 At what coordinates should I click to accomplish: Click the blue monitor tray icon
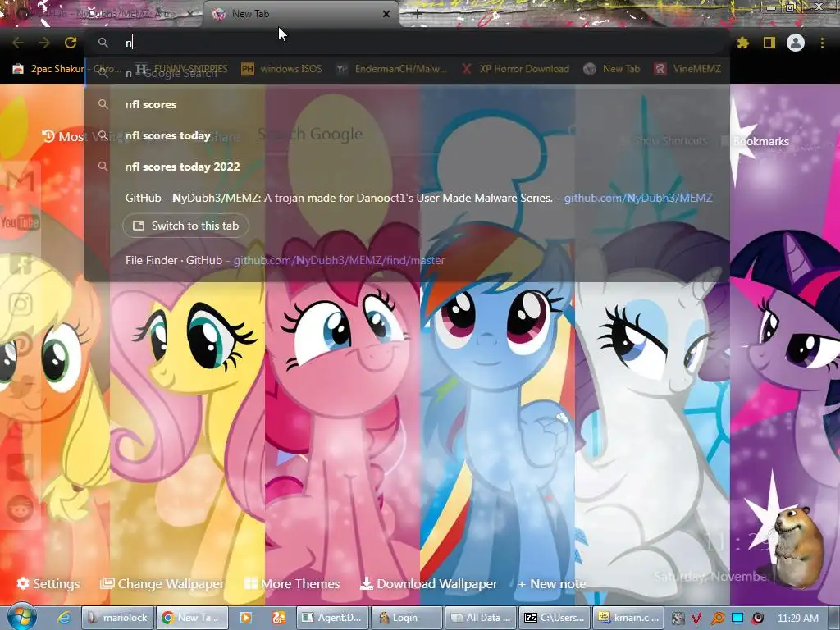click(737, 619)
